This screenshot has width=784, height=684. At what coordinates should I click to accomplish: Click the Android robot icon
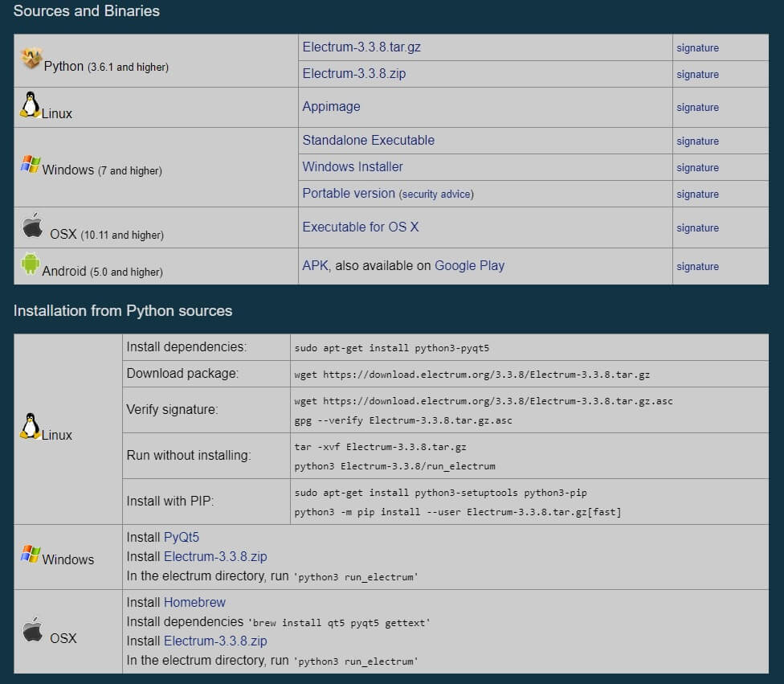[x=30, y=263]
